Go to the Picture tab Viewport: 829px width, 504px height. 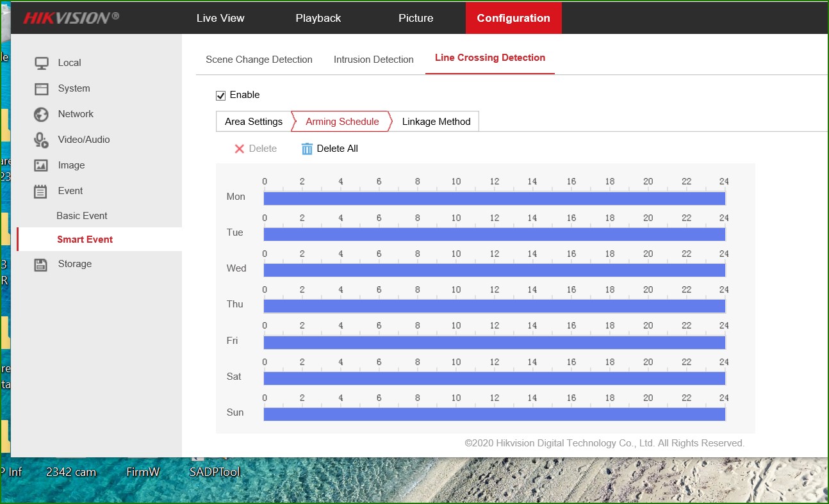[x=416, y=18]
